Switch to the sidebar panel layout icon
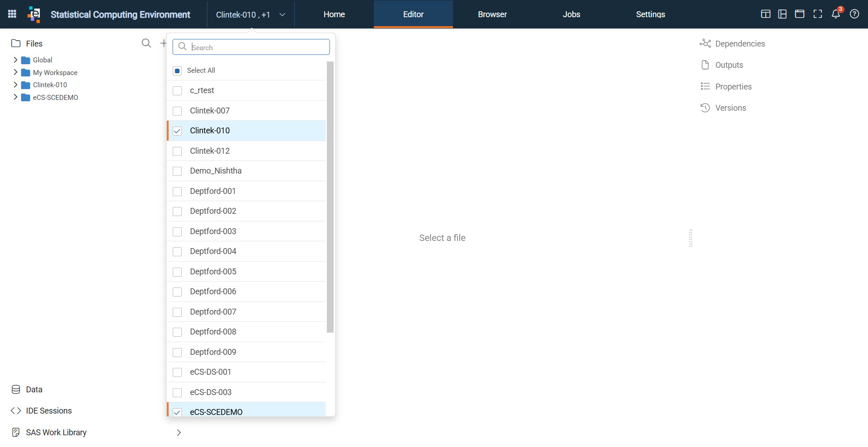This screenshot has height=447, width=868. [x=783, y=14]
